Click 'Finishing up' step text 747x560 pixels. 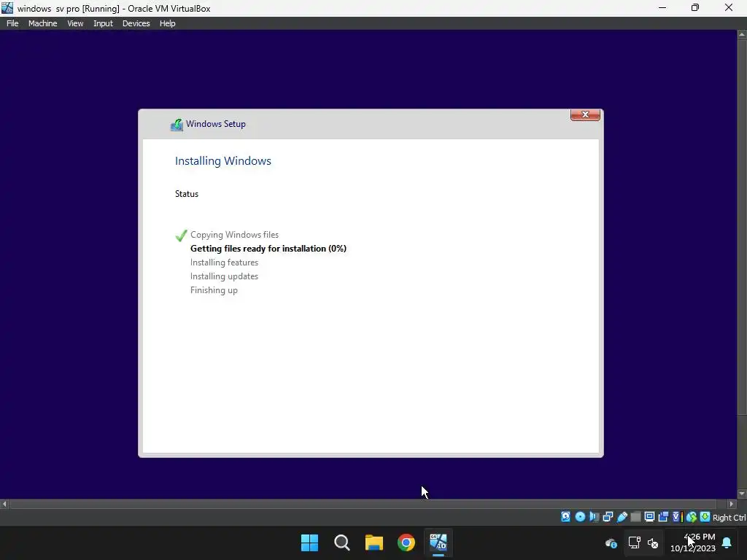[214, 290]
